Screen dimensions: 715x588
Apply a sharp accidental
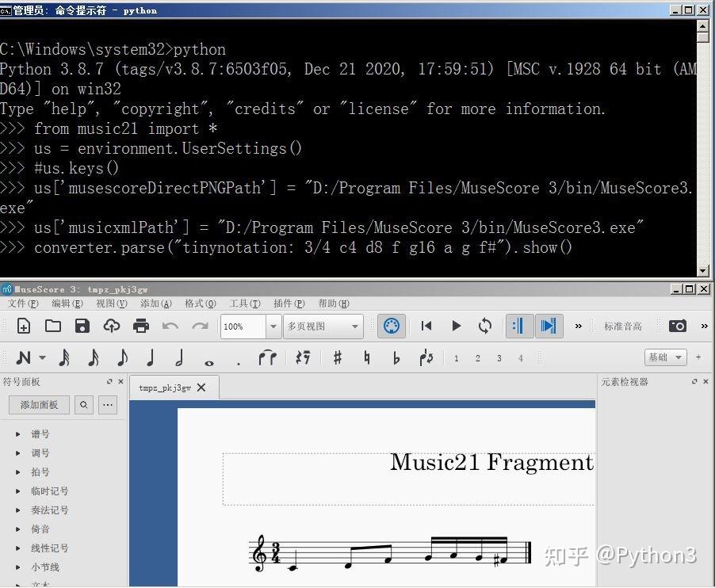(336, 357)
